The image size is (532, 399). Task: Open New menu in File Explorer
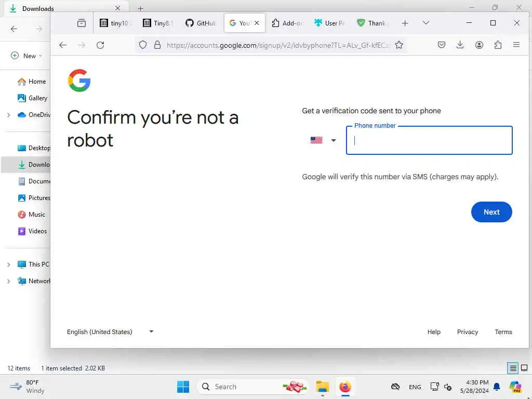click(x=26, y=56)
